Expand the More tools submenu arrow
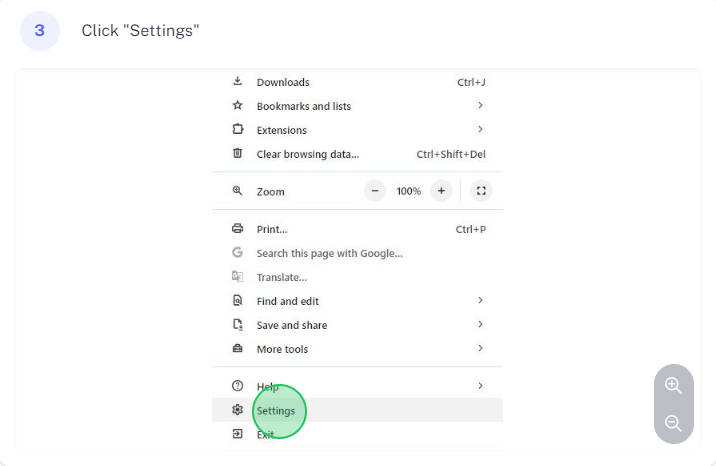 click(480, 348)
